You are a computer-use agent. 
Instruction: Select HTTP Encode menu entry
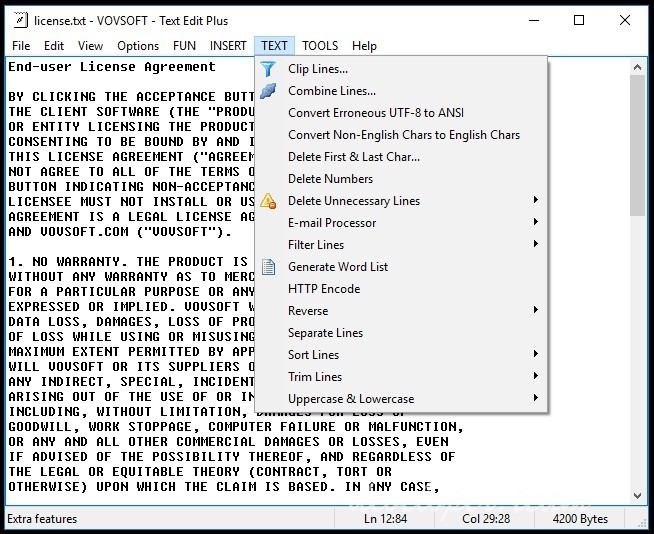pos(401,289)
